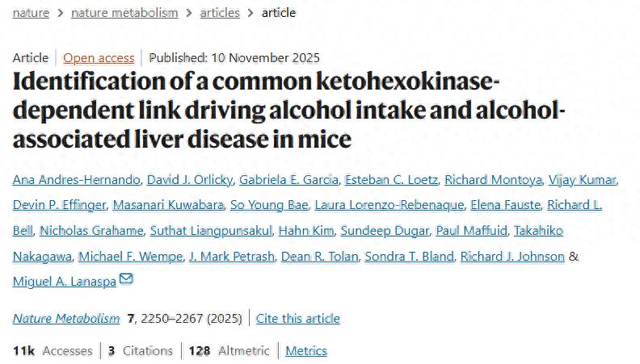This screenshot has height=364, width=640.
Task: Open the articles breadcrumb link
Action: pos(220,12)
